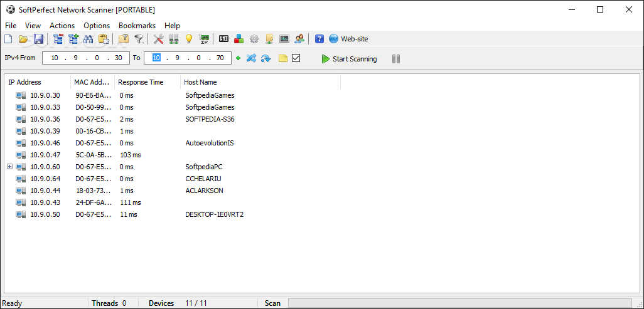Image resolution: width=644 pixels, height=309 pixels.
Task: Open program options with the wrench icon
Action: pos(159,39)
